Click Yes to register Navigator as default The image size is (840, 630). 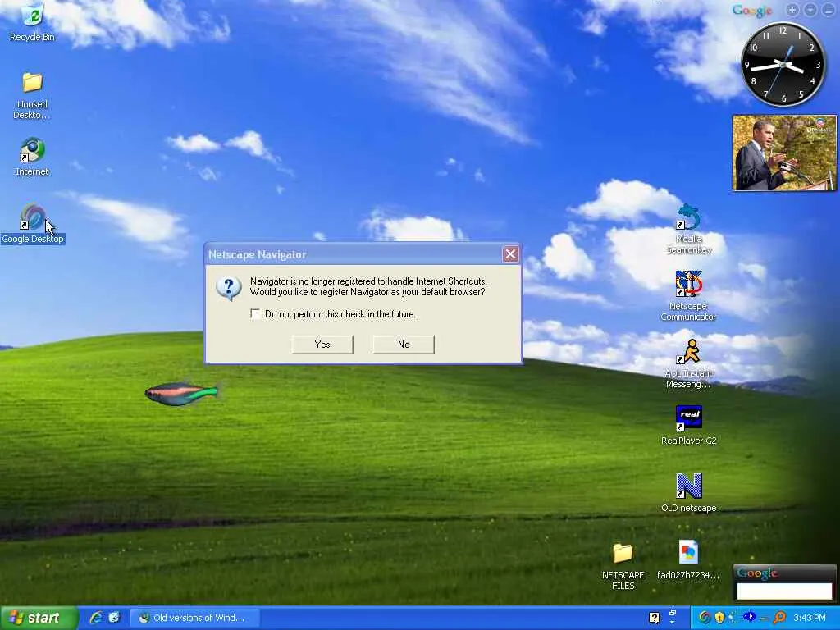[322, 345]
